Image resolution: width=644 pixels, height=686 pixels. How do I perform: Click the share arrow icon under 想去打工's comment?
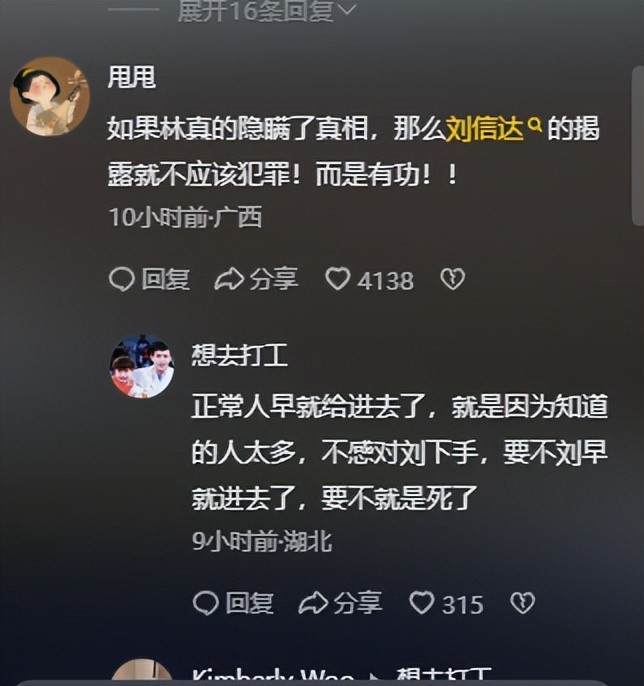[x=313, y=603]
